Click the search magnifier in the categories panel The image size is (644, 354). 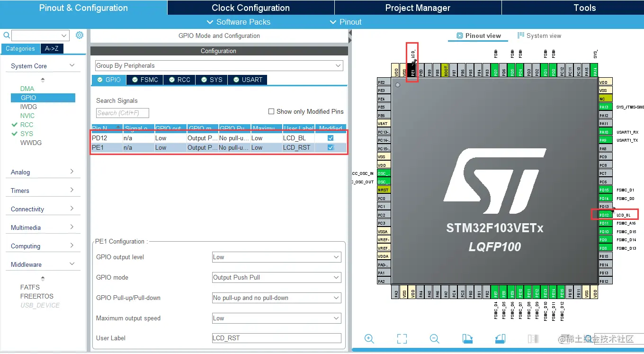[7, 35]
